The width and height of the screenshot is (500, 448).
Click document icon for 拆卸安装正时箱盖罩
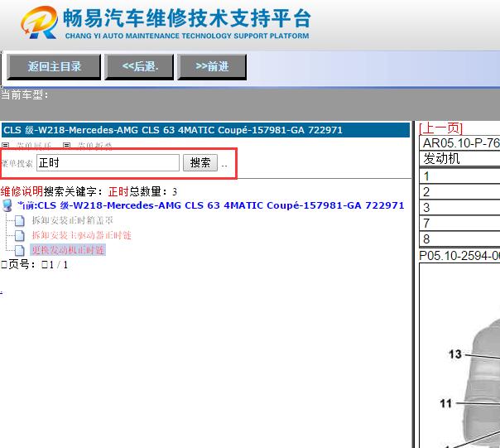20,220
